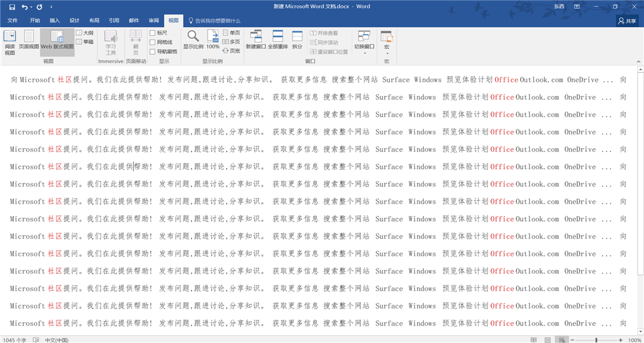The width and height of the screenshot is (644, 343).
Task: Switch to 大纲 outline view
Action: [85, 33]
